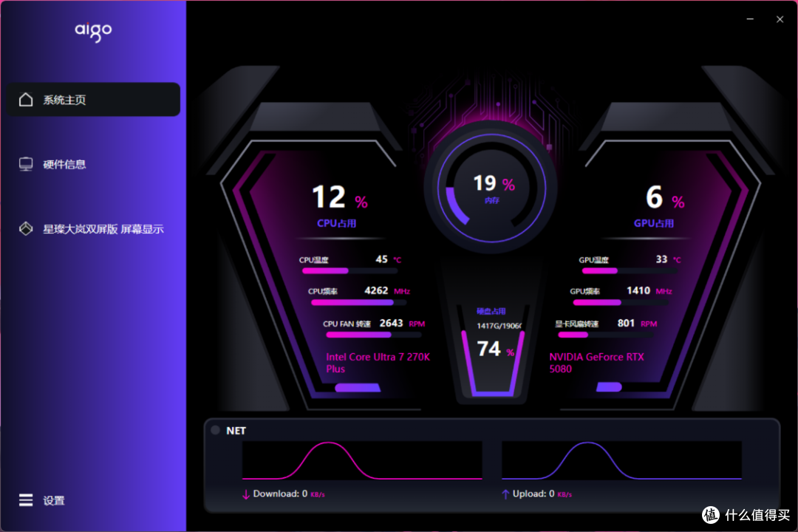Click the upload arrow icon
Viewport: 798px width, 532px height.
[x=505, y=494]
